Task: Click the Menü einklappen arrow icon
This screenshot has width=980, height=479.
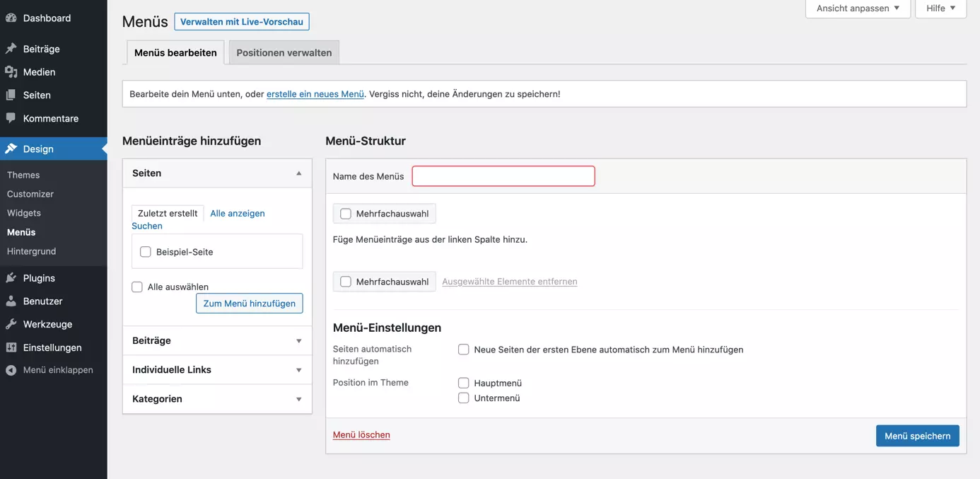Action: 11,370
